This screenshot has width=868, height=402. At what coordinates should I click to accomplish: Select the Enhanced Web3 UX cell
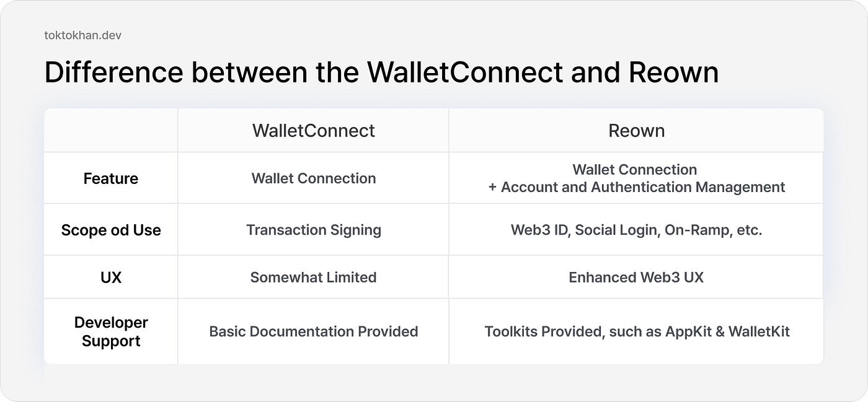click(636, 277)
